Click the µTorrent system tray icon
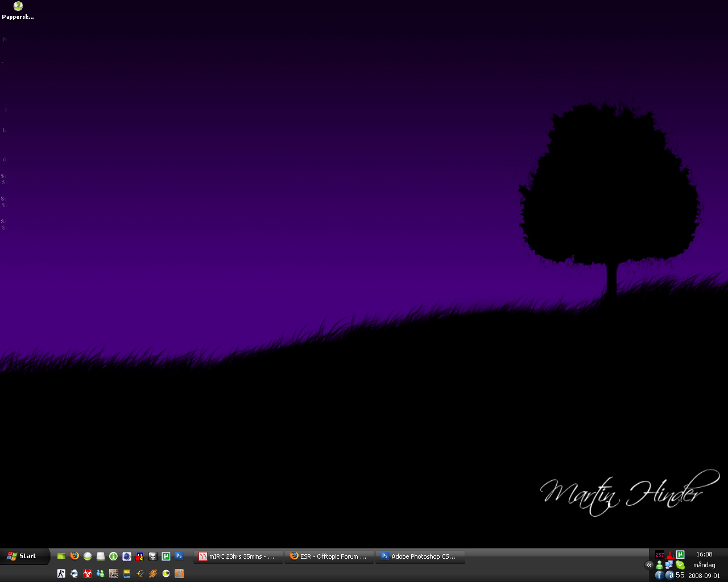The image size is (728, 582). pyautogui.click(x=680, y=555)
